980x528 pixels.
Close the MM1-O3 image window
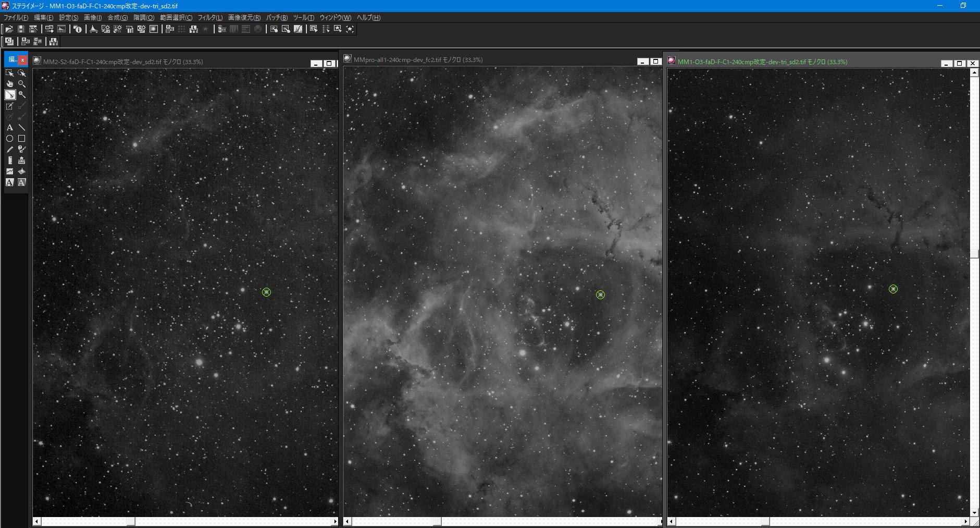972,64
